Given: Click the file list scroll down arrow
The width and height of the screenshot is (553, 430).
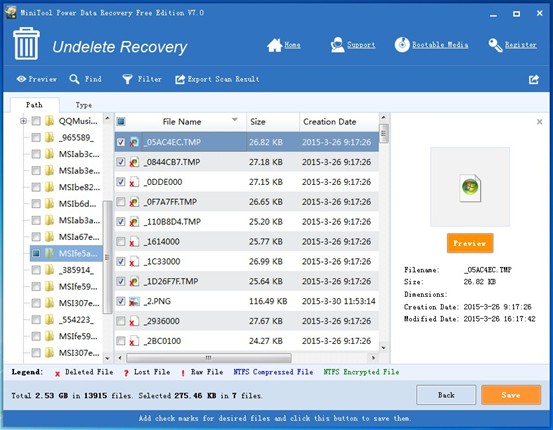Looking at the screenshot, I should point(384,347).
